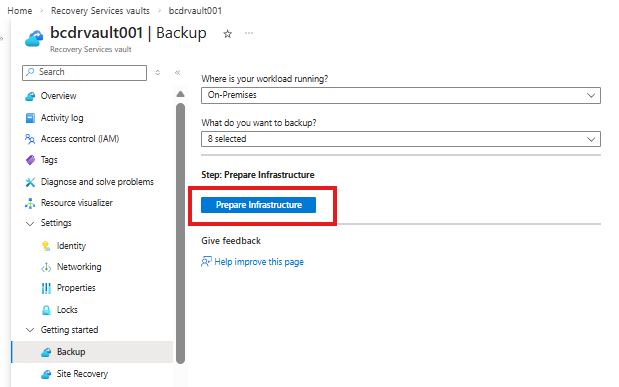Screen dimensions: 619x387
Task: Go to Home in the breadcrumb
Action: pos(20,11)
